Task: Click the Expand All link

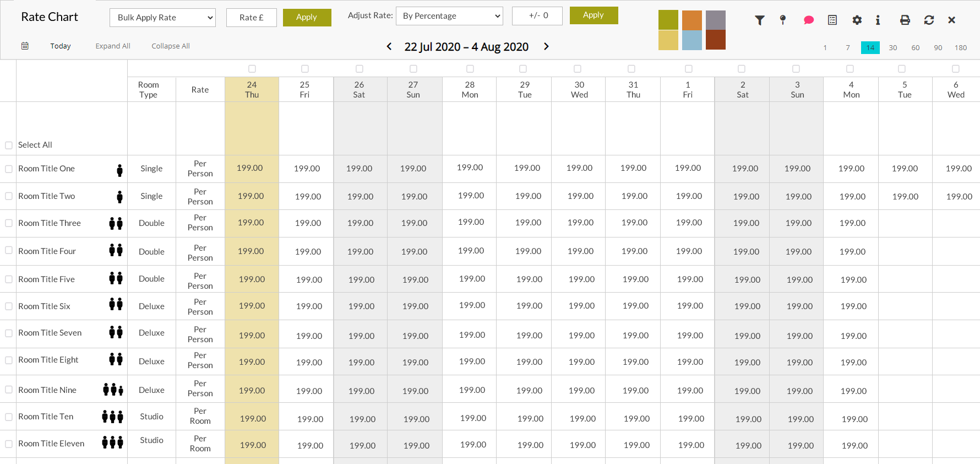Action: pyautogui.click(x=113, y=46)
